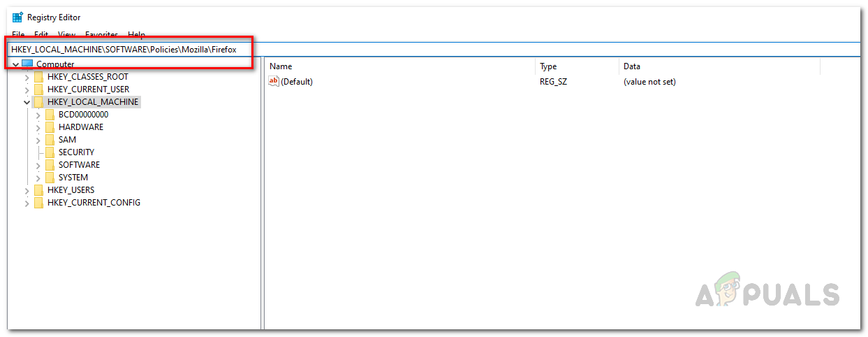Click HKEY_CURRENT_CONFIG folder icon
The width and height of the screenshot is (868, 337).
[x=38, y=203]
